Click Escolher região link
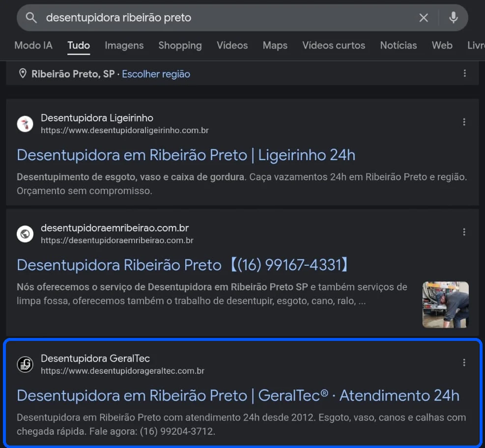The image size is (485, 448). coord(156,74)
